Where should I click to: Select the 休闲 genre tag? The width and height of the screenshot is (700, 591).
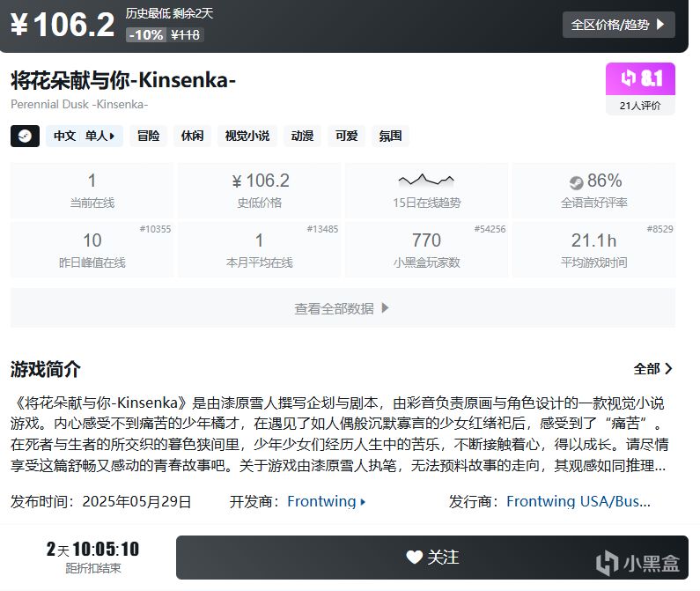click(x=193, y=136)
